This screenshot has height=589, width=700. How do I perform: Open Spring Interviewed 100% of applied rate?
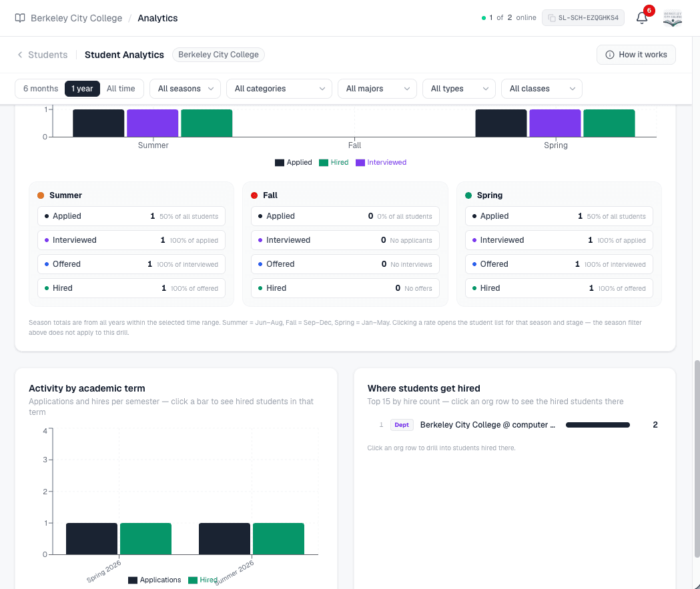point(559,240)
